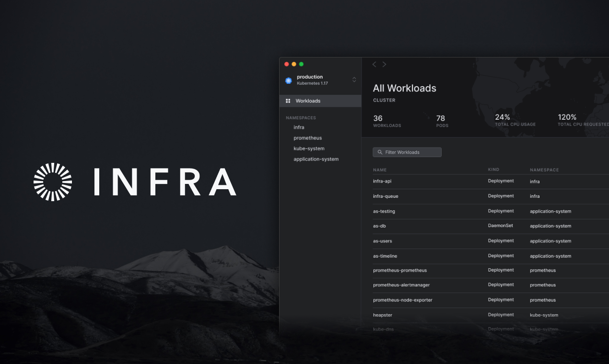Screen dimensions: 609x364
Task: Select the kube-system namespace
Action: coord(309,148)
